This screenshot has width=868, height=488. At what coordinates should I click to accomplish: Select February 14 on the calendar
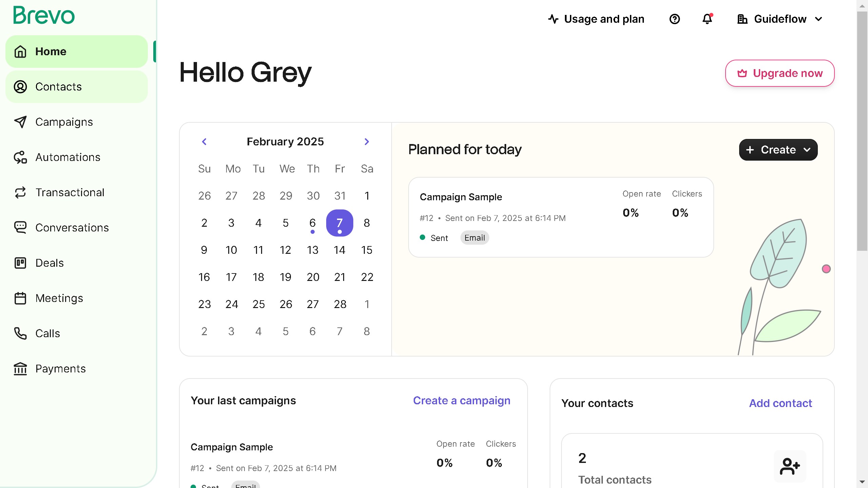[340, 250]
